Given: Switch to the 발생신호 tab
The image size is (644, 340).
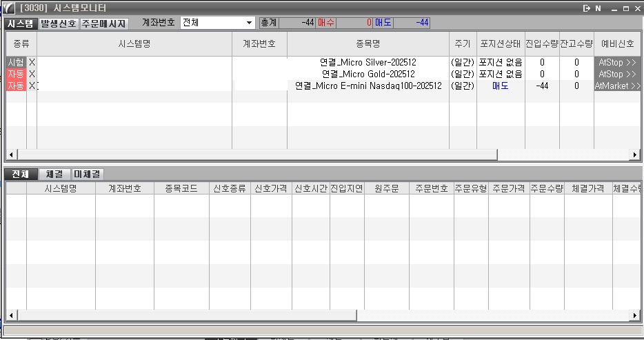Looking at the screenshot, I should click(59, 23).
